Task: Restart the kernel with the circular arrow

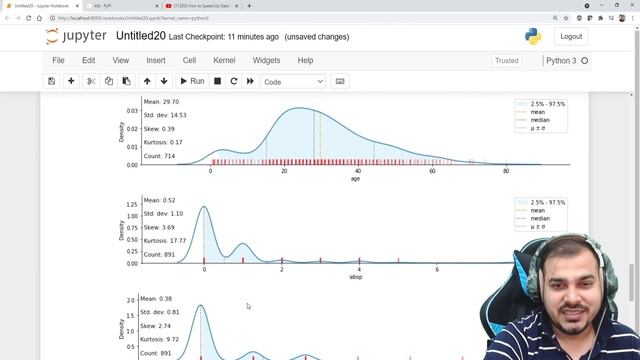Action: coord(234,81)
